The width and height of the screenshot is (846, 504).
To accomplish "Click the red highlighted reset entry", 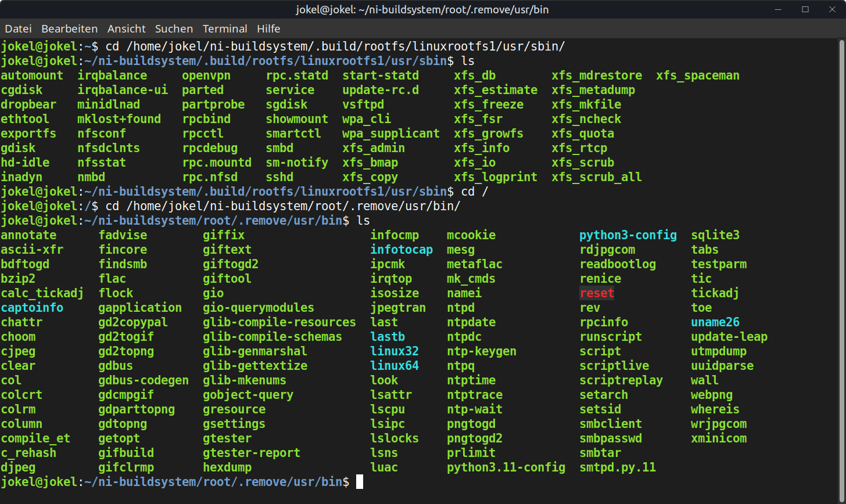I will coord(597,293).
